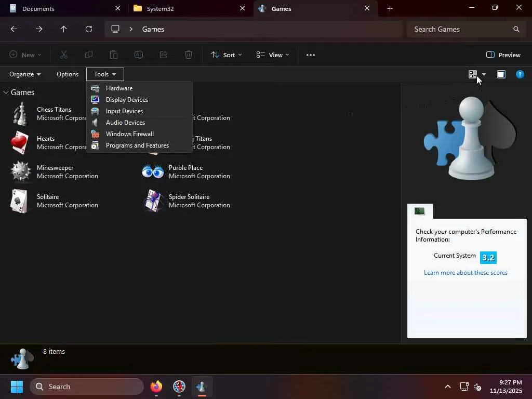
Task: Open the Windows Start button
Action: (x=17, y=387)
